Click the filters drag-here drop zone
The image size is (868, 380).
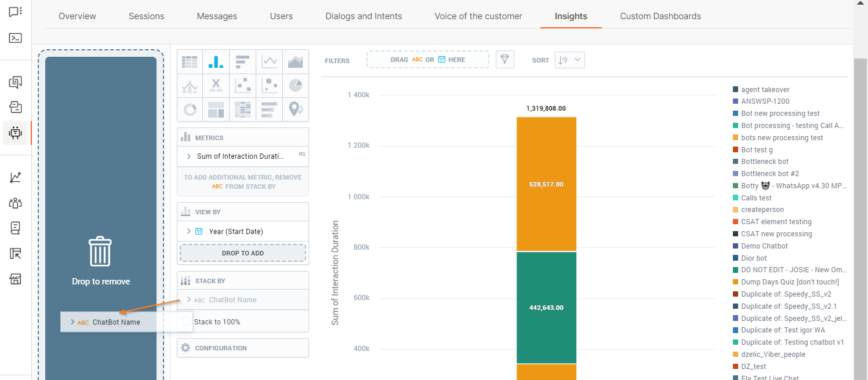pos(428,60)
